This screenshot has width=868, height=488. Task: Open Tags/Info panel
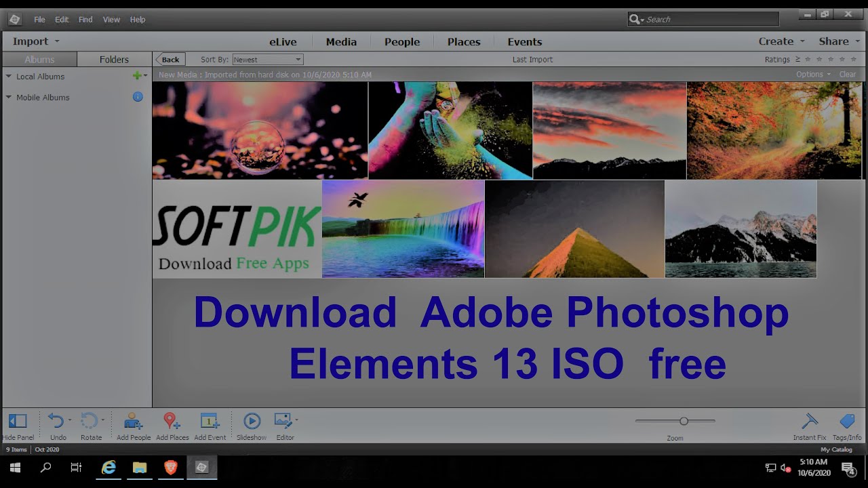point(847,422)
